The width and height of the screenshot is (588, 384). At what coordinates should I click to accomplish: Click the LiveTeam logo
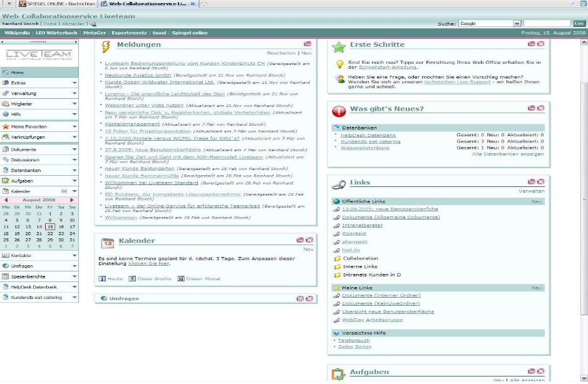(x=39, y=55)
